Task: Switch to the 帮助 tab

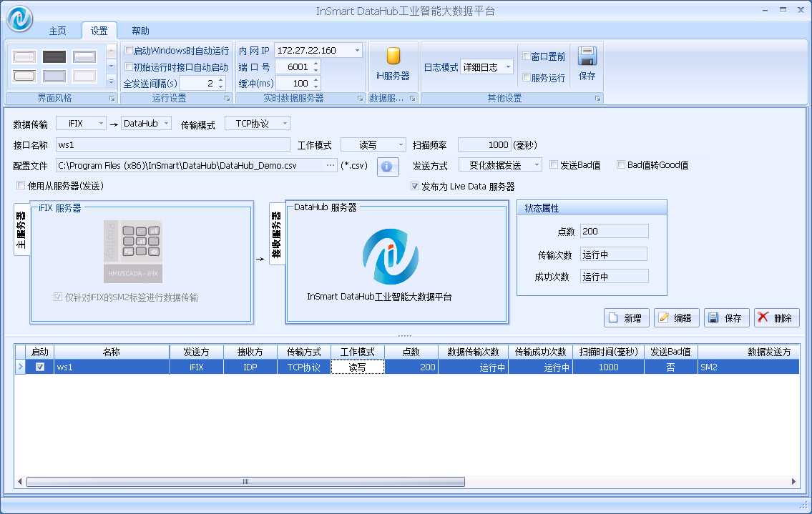Action: [140, 31]
